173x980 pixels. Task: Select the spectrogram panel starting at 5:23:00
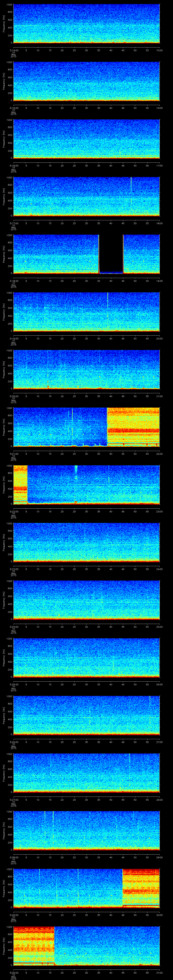point(86,543)
